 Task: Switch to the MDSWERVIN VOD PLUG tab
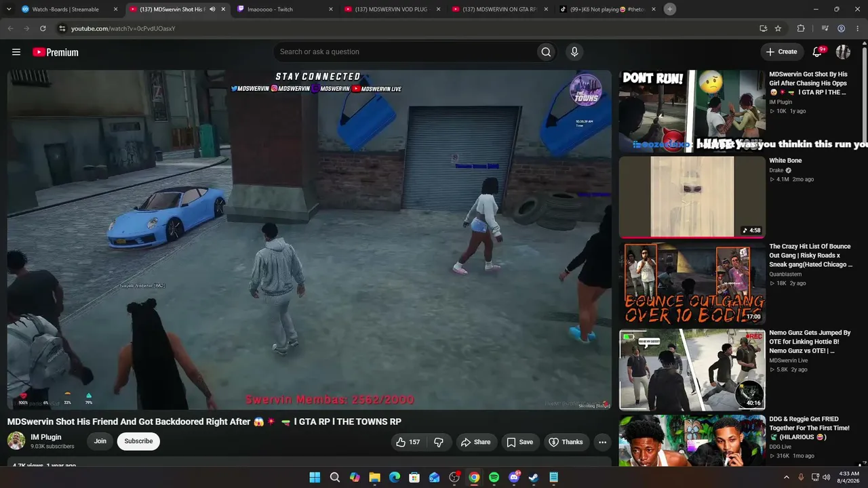click(x=392, y=9)
